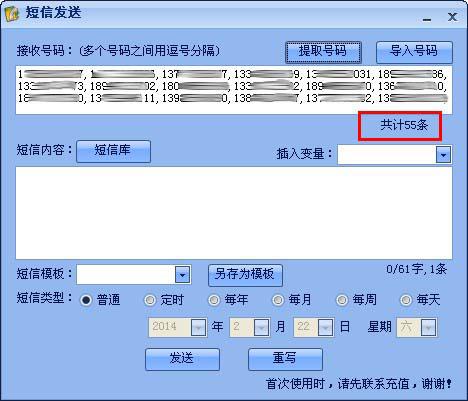The height and width of the screenshot is (401, 468).
Task: Open the 短信库 message library
Action: (x=113, y=151)
